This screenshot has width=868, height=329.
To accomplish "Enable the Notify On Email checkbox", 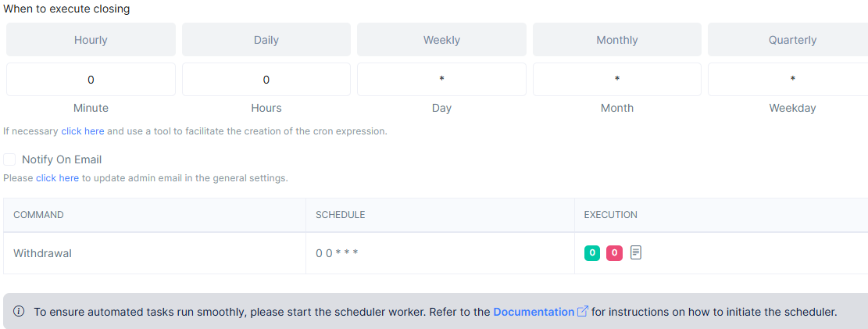I will point(10,159).
